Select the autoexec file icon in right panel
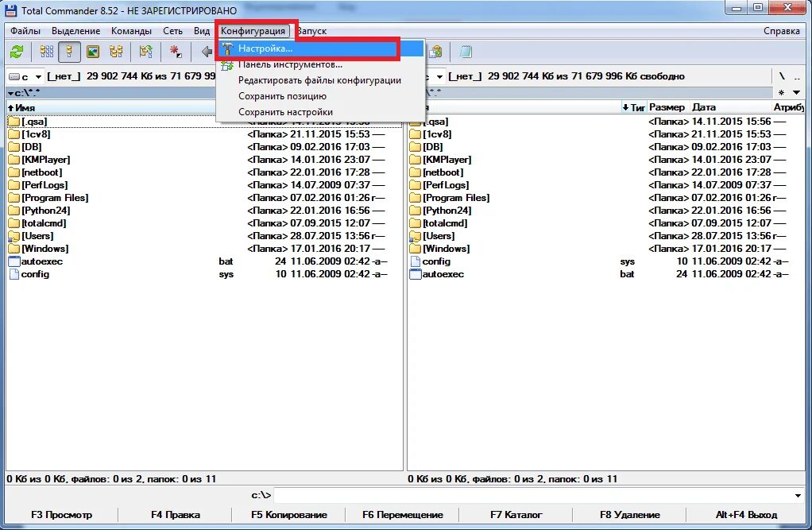The width and height of the screenshot is (812, 530). [x=416, y=274]
